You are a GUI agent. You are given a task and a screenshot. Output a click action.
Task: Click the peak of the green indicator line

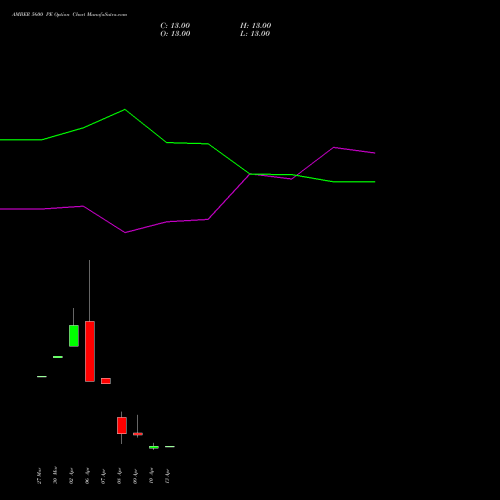click(125, 109)
